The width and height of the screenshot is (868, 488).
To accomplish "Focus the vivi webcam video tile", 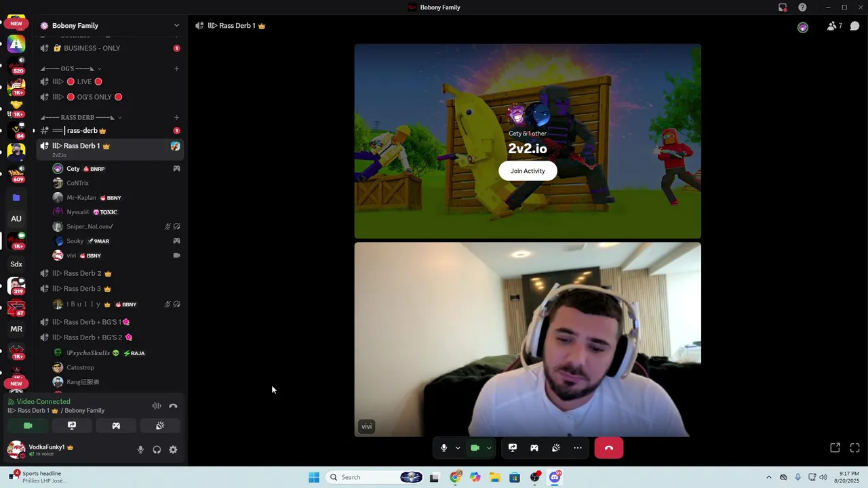I will (x=528, y=340).
